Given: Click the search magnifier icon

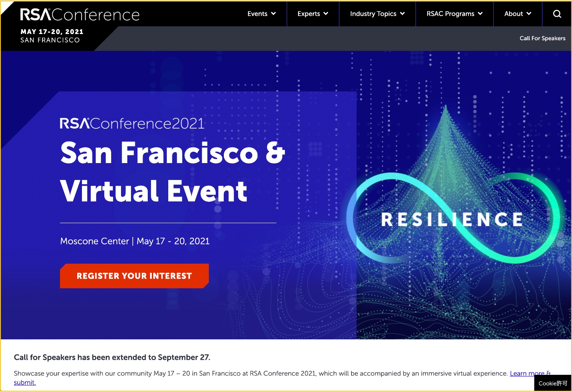Looking at the screenshot, I should click(x=557, y=14).
